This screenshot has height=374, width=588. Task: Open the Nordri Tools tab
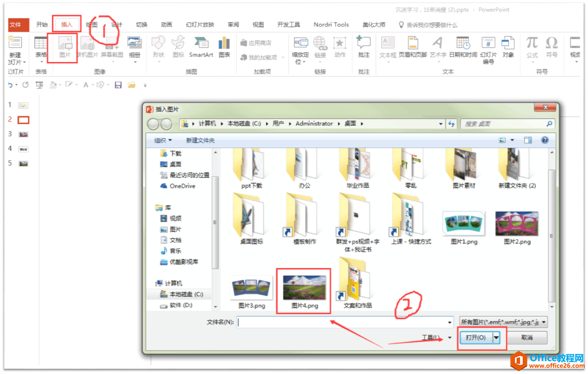coord(331,25)
